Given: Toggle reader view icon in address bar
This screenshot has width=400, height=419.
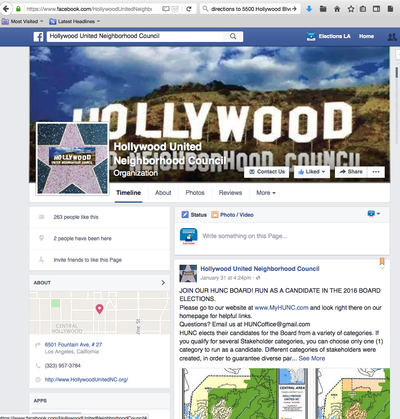Looking at the screenshot, I should [x=166, y=9].
